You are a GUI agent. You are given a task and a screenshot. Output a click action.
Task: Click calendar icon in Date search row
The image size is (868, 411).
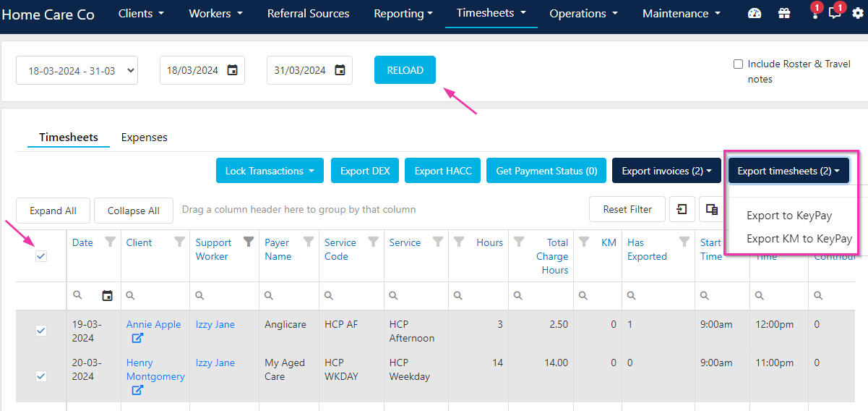pos(108,295)
